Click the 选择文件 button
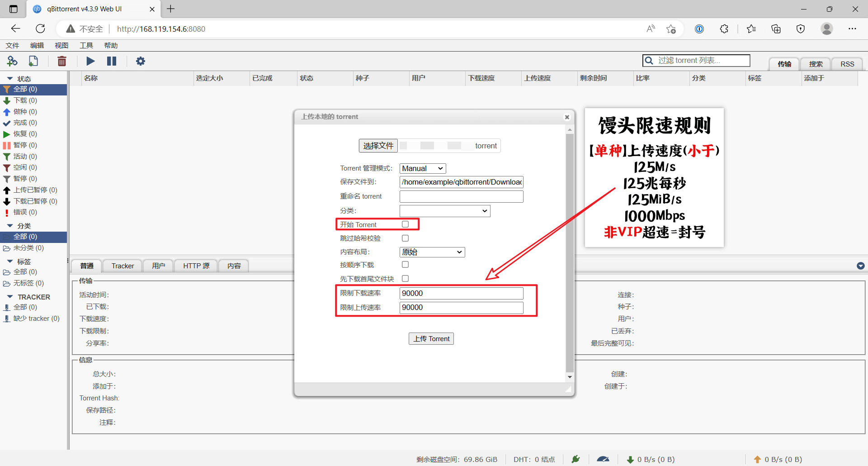The width and height of the screenshot is (868, 466). tap(378, 146)
